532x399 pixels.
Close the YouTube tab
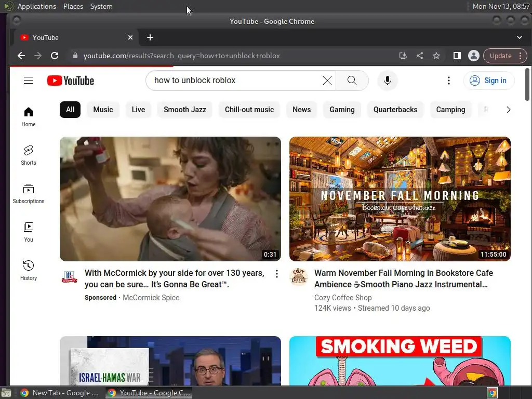[130, 37]
